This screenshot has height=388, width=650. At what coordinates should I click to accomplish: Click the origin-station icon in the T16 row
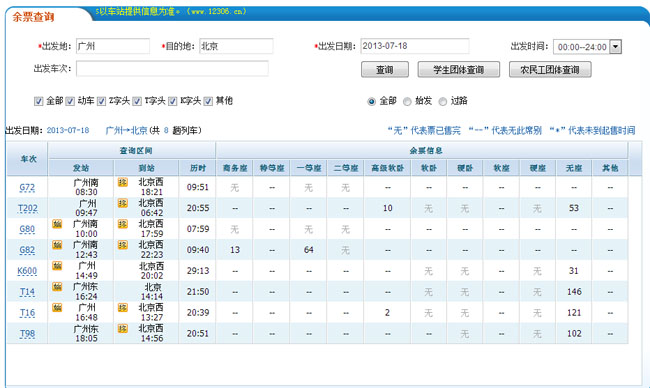[57, 307]
